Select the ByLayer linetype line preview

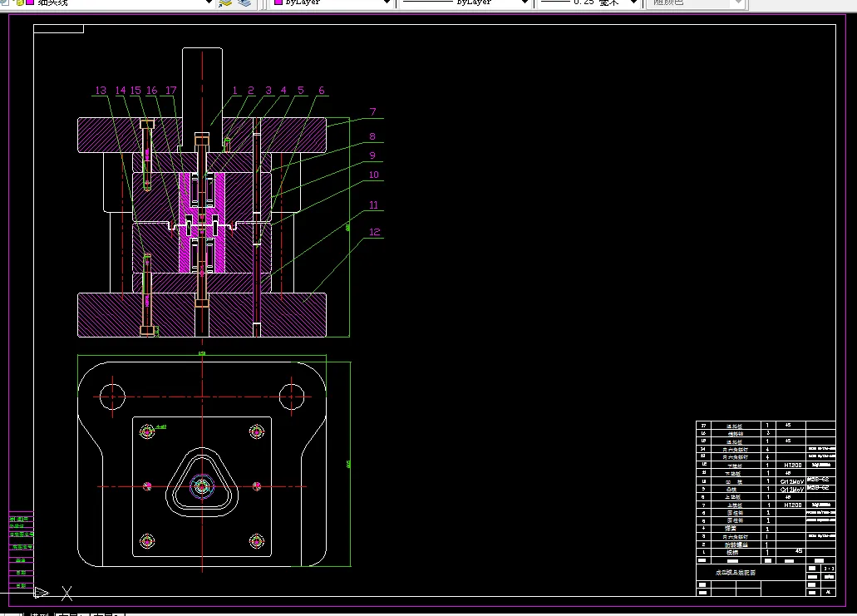pos(427,2)
